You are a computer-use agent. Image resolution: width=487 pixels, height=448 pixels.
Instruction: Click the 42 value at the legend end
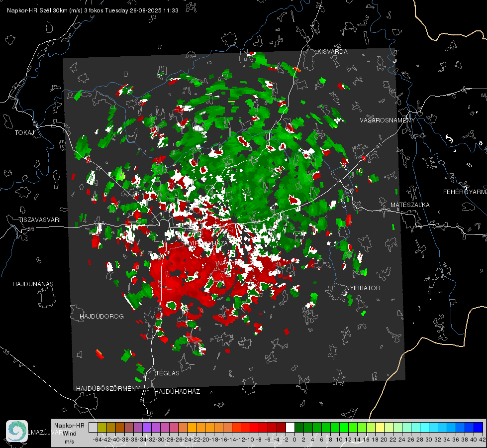(483, 440)
